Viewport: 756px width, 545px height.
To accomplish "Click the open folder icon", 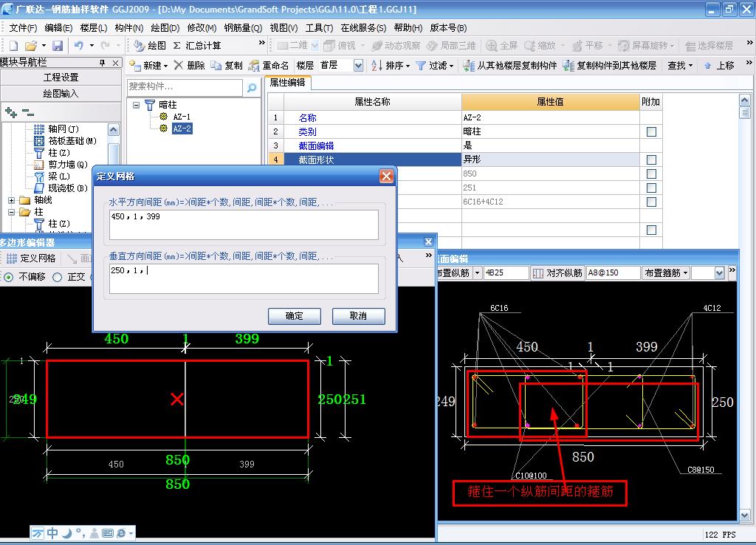I will coord(31,46).
